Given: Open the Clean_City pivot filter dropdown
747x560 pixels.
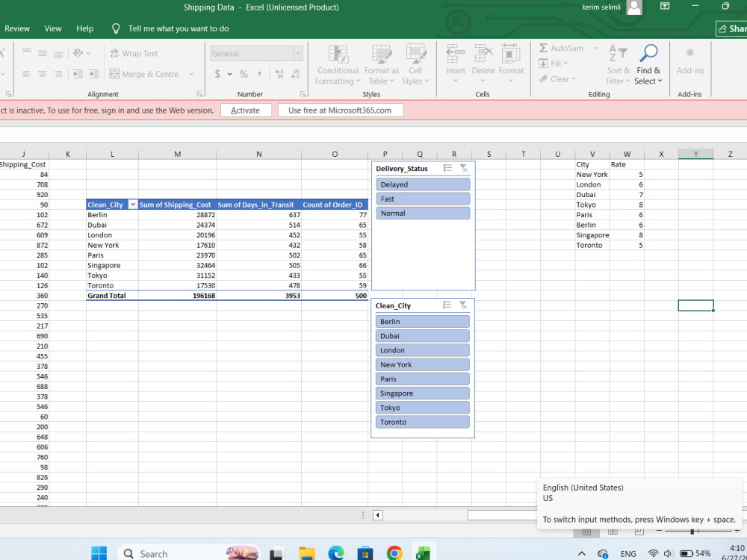Looking at the screenshot, I should 133,205.
